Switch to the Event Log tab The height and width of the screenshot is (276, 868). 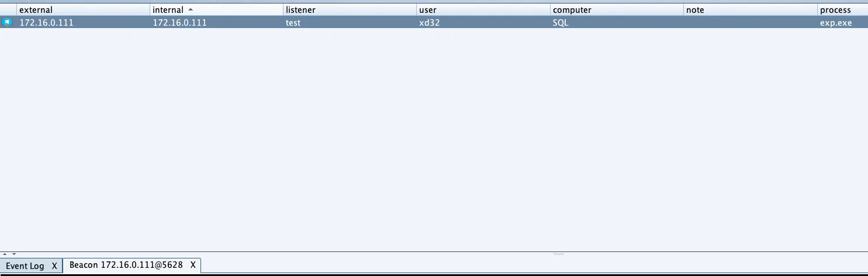[x=25, y=266]
